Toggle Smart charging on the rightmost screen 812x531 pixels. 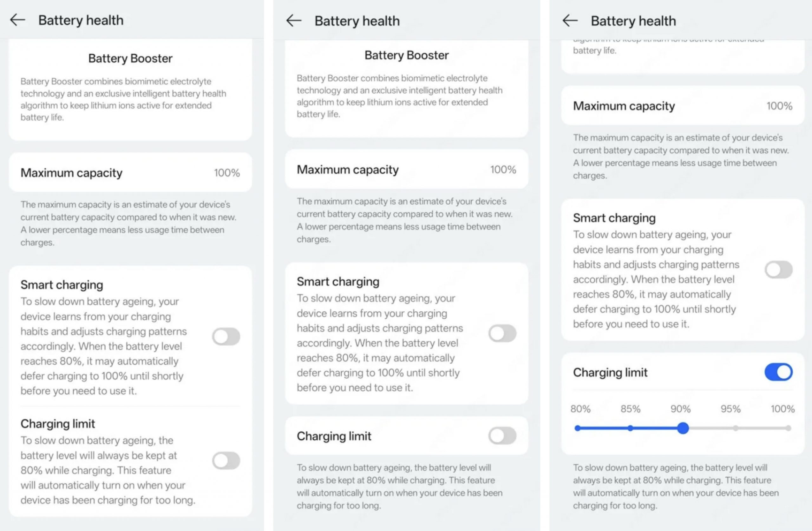pos(778,269)
